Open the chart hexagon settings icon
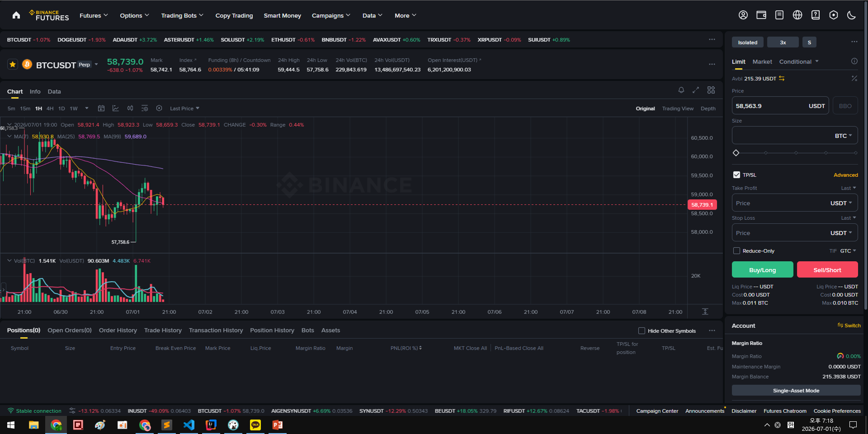868x434 pixels. (x=159, y=108)
